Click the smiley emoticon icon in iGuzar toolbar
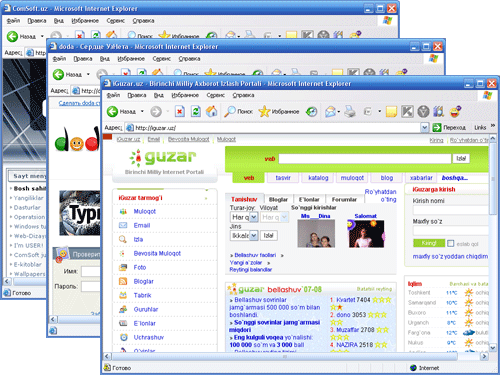500x375 pixels. (x=455, y=111)
